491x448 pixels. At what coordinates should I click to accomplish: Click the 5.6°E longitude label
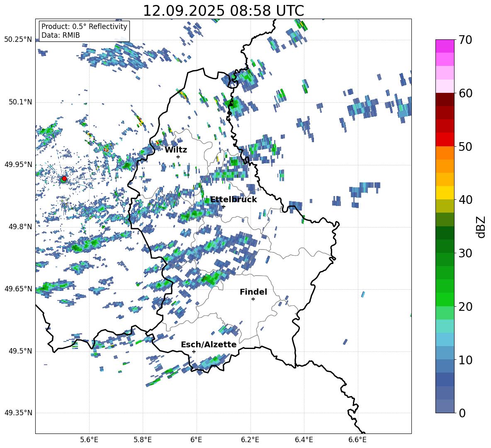click(x=89, y=440)
